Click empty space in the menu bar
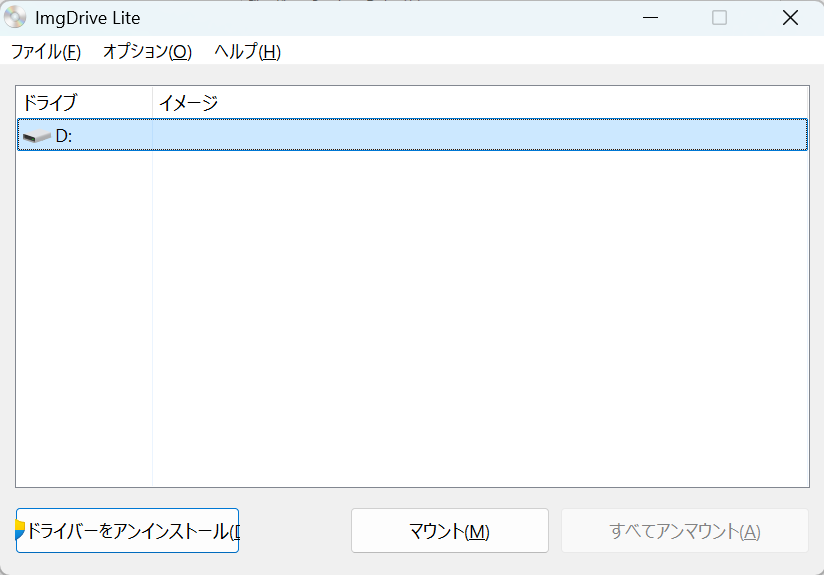 [x=550, y=52]
